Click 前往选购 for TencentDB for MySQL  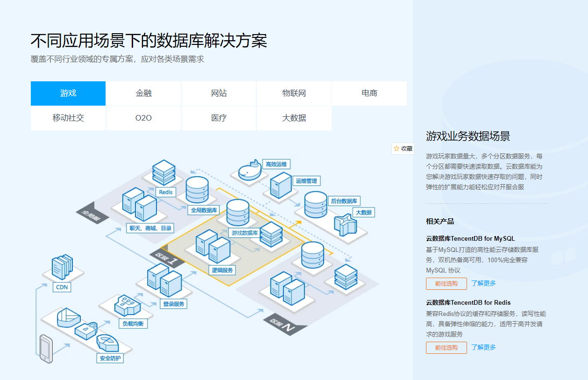[446, 283]
